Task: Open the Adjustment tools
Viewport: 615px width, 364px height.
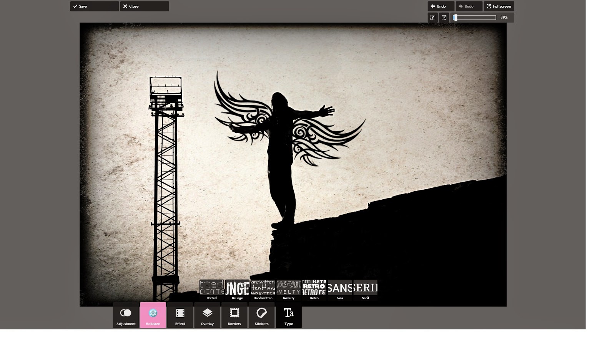Action: coord(126,315)
